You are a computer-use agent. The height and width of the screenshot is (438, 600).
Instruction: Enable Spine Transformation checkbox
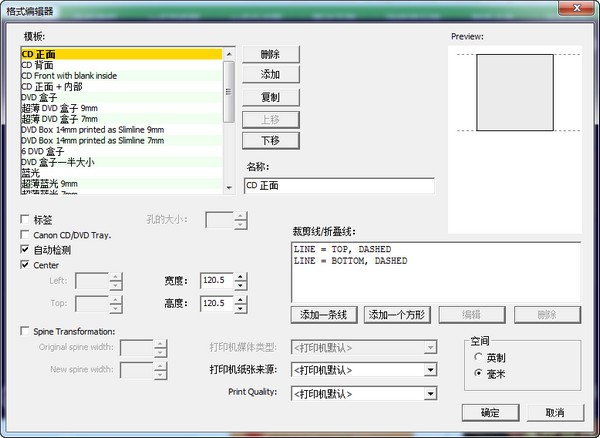point(25,331)
